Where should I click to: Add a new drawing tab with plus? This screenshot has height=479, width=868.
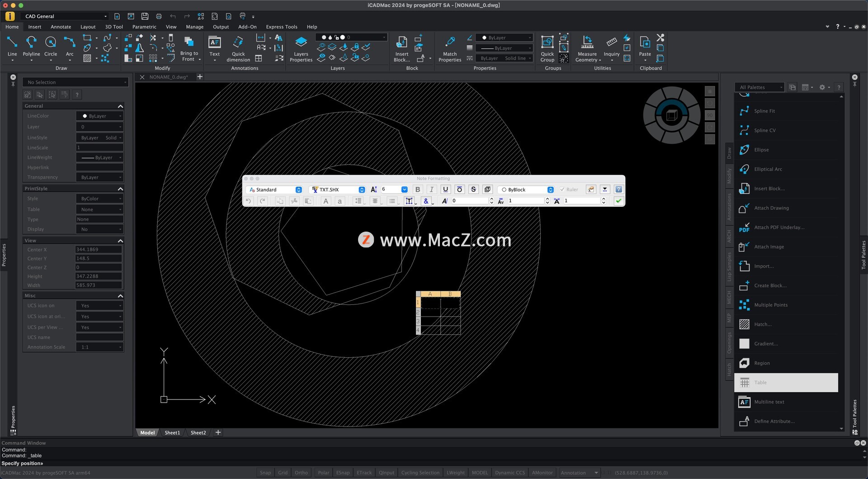tap(200, 77)
